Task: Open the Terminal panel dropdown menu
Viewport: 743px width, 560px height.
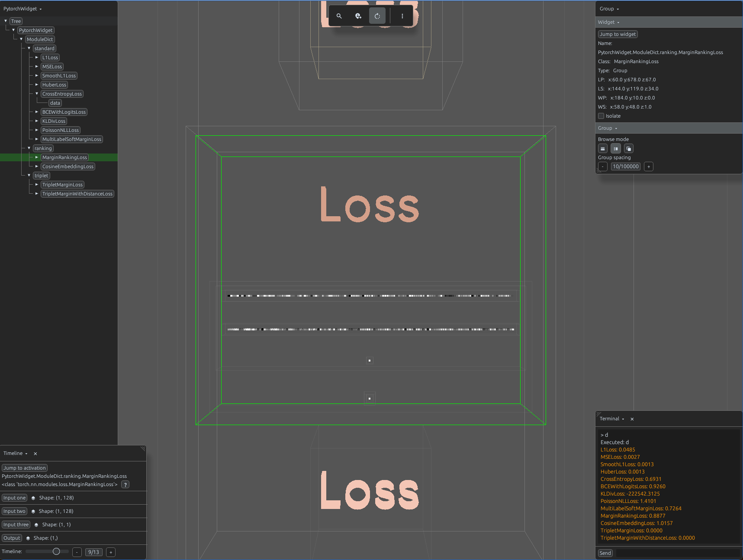Action: [612, 419]
